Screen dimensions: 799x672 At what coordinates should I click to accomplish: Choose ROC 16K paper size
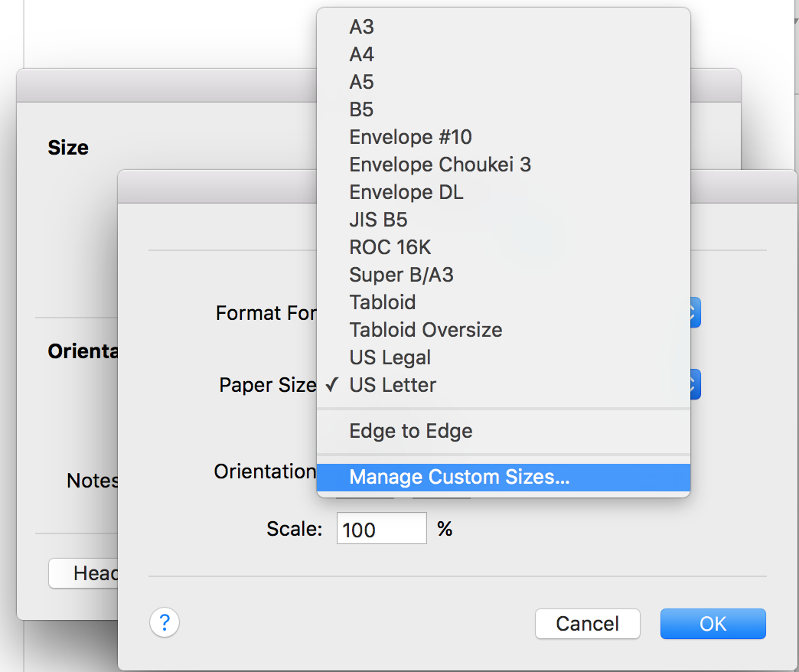point(390,247)
